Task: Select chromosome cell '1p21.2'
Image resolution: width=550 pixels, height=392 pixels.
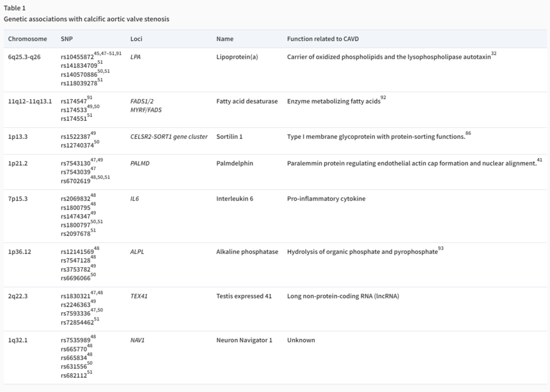Action: [x=17, y=164]
